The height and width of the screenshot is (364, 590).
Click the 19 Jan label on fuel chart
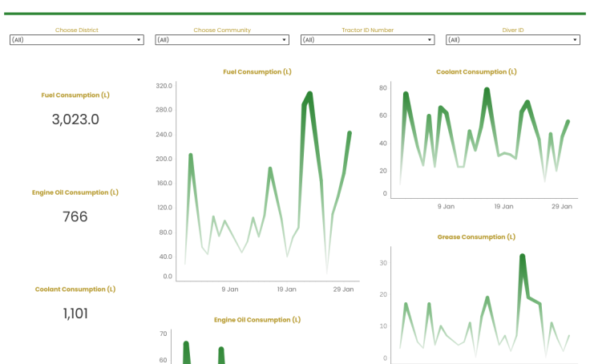pos(287,289)
